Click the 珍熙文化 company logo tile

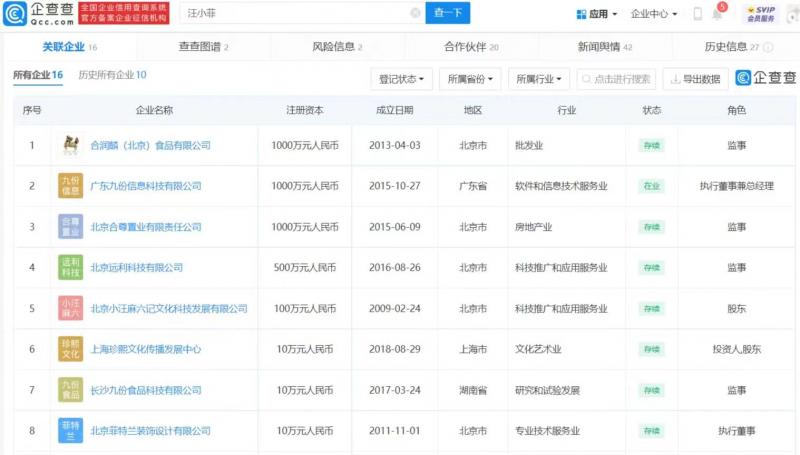[x=70, y=349]
